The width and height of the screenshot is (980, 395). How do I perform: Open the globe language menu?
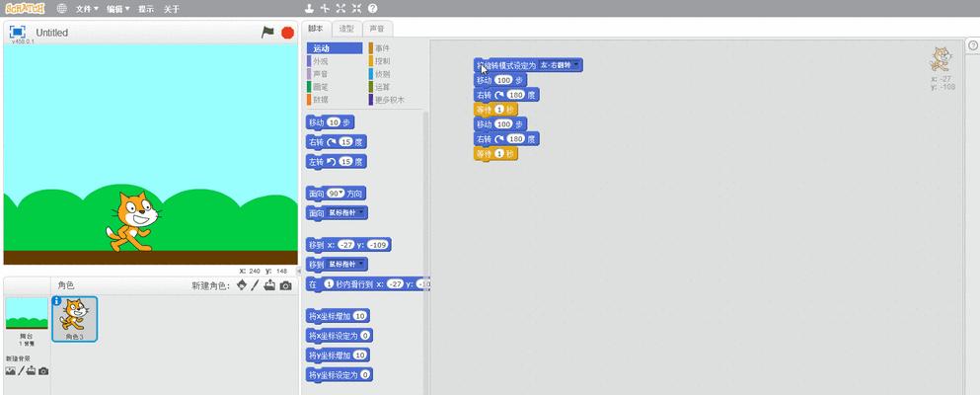pyautogui.click(x=62, y=9)
